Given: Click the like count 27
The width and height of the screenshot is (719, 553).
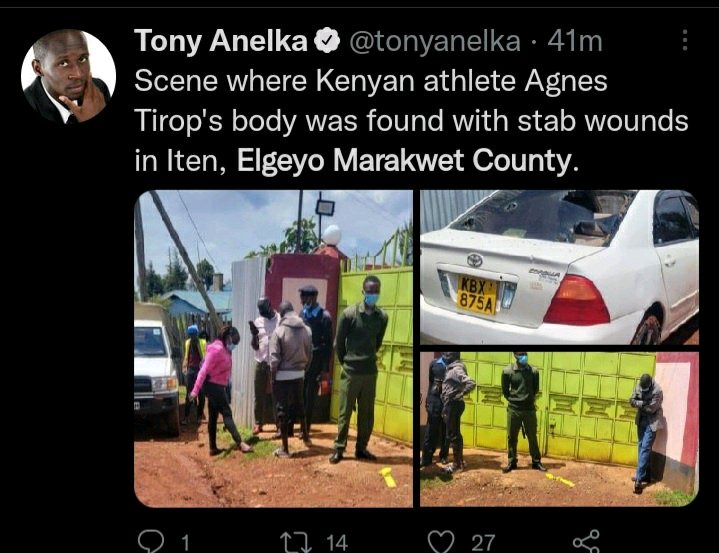Looking at the screenshot, I should tap(483, 542).
